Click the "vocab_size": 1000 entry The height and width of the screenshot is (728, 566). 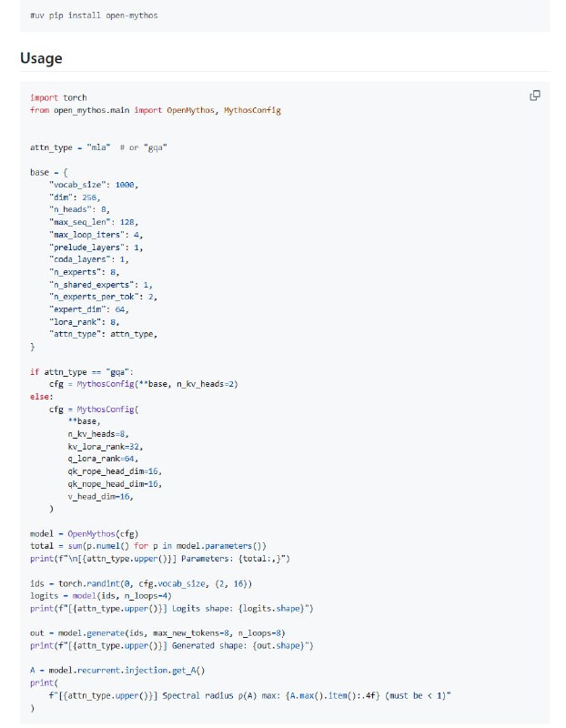[x=94, y=184]
